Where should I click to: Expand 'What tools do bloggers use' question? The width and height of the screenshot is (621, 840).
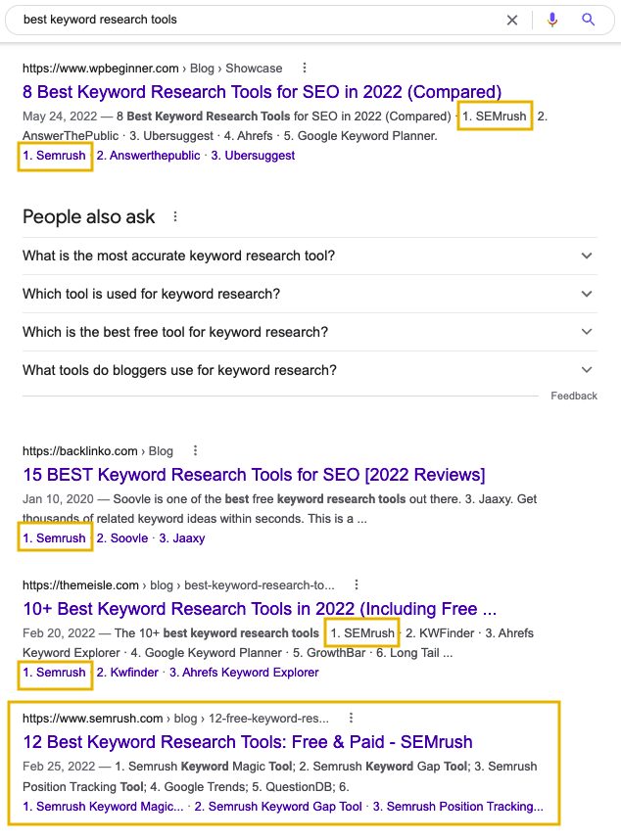pyautogui.click(x=310, y=370)
